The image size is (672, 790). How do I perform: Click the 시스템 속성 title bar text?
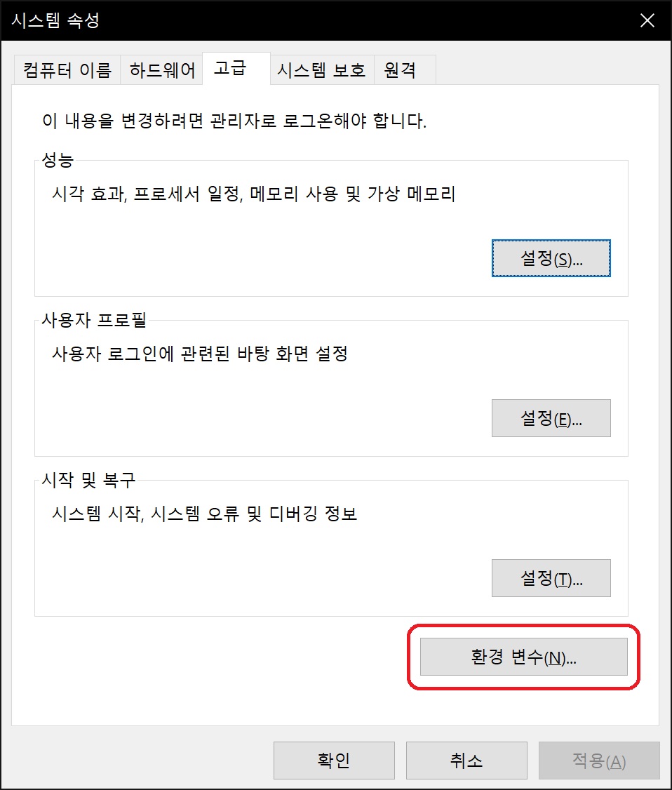pyautogui.click(x=55, y=20)
